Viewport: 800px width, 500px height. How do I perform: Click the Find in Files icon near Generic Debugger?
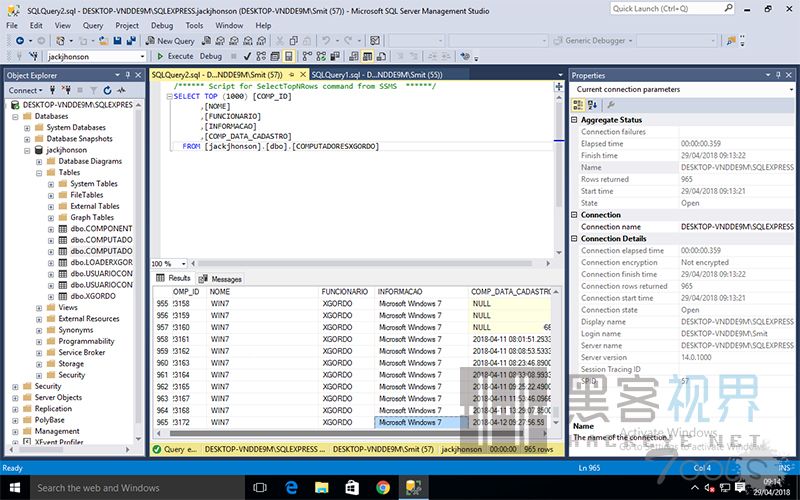pos(731,40)
